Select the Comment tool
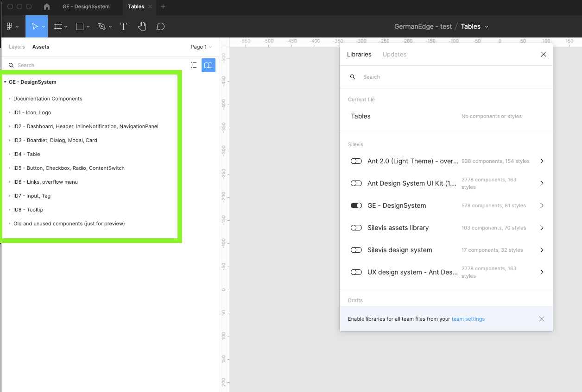582x392 pixels. tap(160, 27)
